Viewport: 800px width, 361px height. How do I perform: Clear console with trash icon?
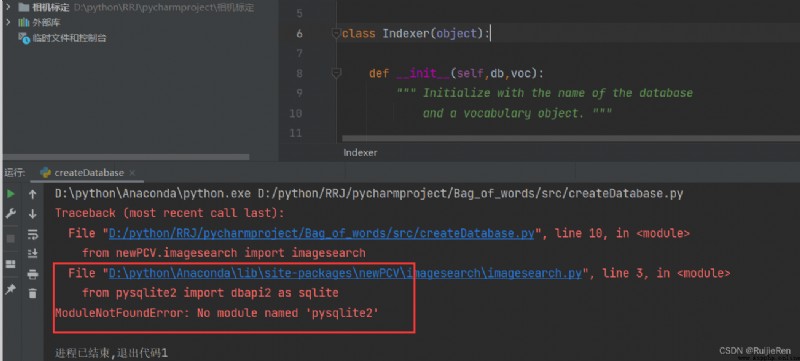33,293
